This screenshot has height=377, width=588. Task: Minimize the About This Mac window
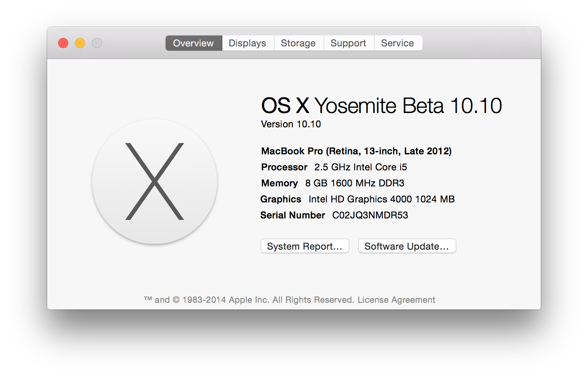(x=80, y=43)
